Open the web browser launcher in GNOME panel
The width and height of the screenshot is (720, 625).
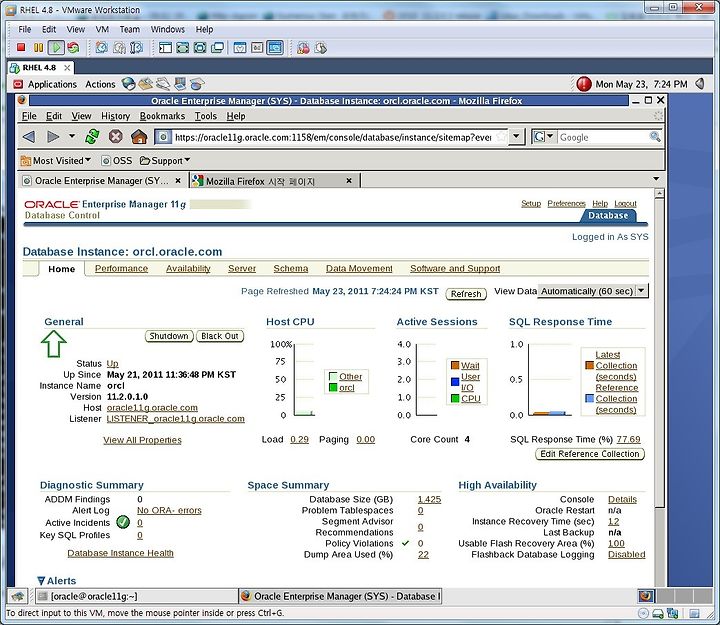click(x=128, y=84)
